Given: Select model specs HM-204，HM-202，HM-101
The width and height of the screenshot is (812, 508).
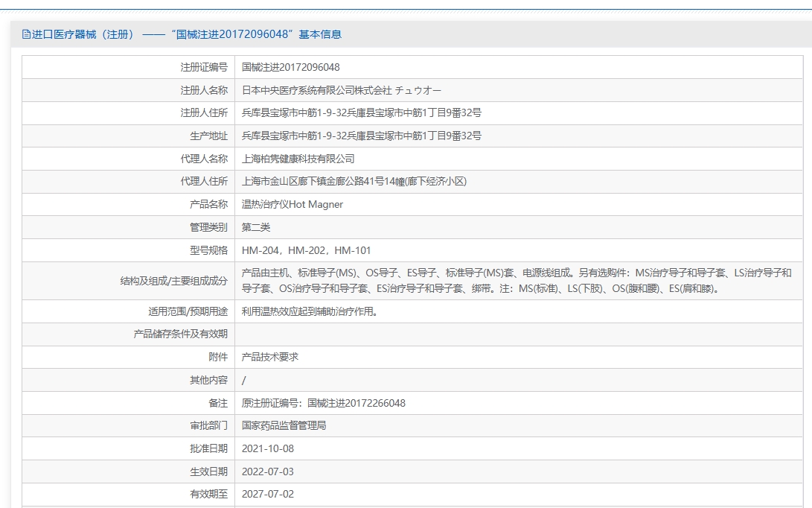Looking at the screenshot, I should click(x=306, y=250).
